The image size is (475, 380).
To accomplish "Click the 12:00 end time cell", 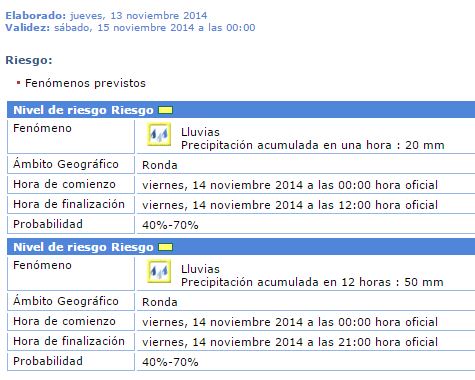I will pos(306,205).
